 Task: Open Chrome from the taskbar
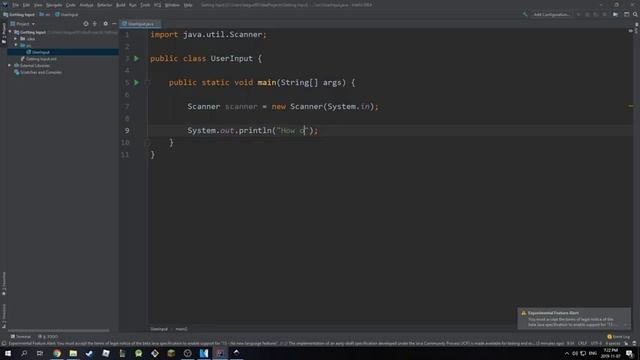57,353
